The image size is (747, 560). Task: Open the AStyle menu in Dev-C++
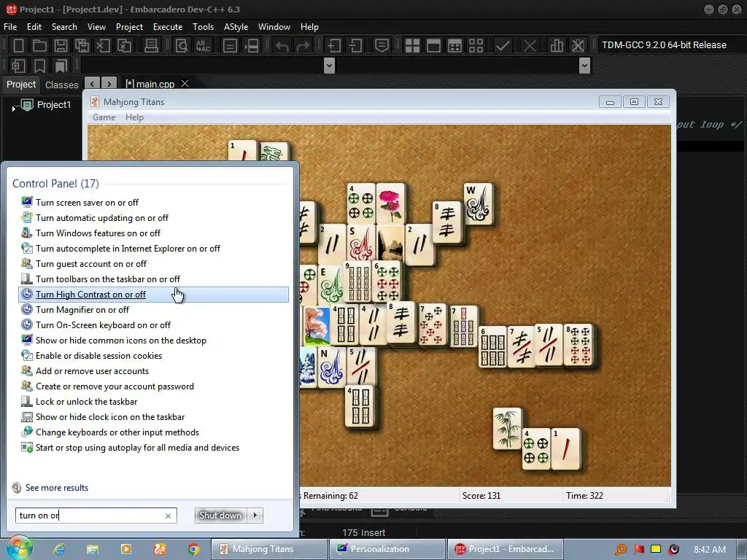(x=236, y=27)
